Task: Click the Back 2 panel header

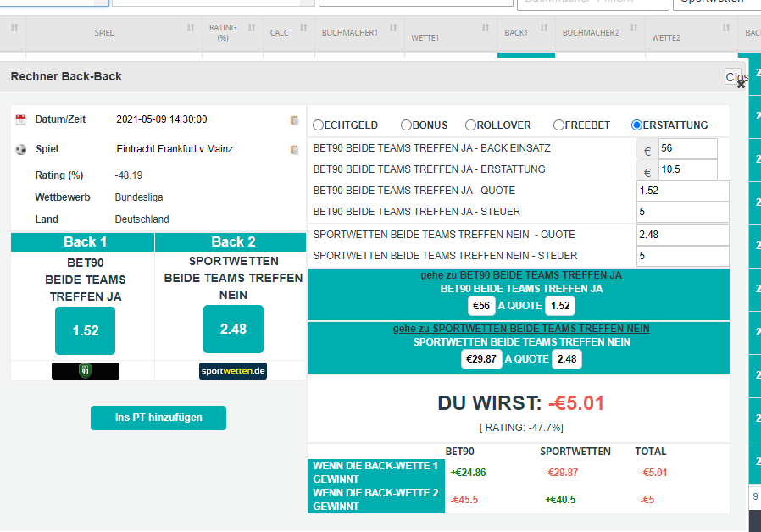Action: point(231,242)
